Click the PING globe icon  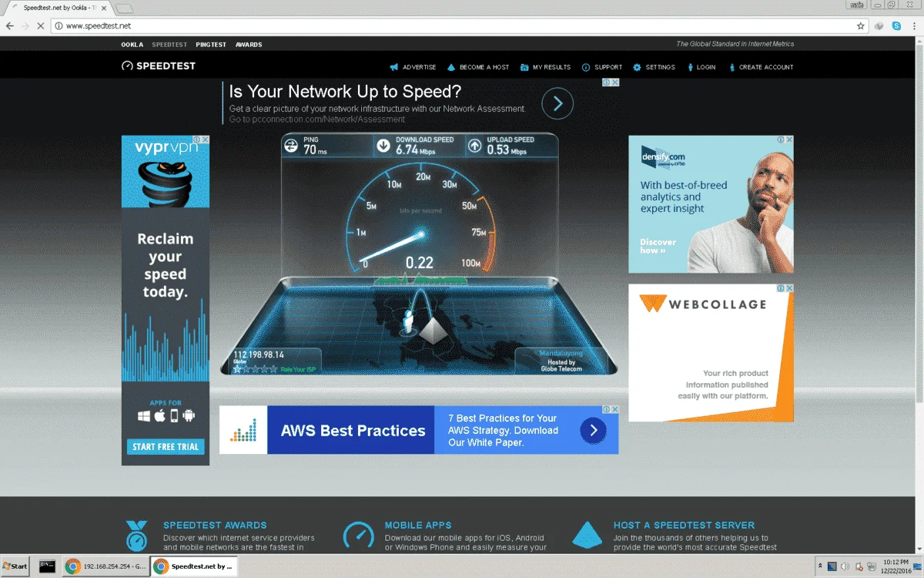(x=291, y=145)
